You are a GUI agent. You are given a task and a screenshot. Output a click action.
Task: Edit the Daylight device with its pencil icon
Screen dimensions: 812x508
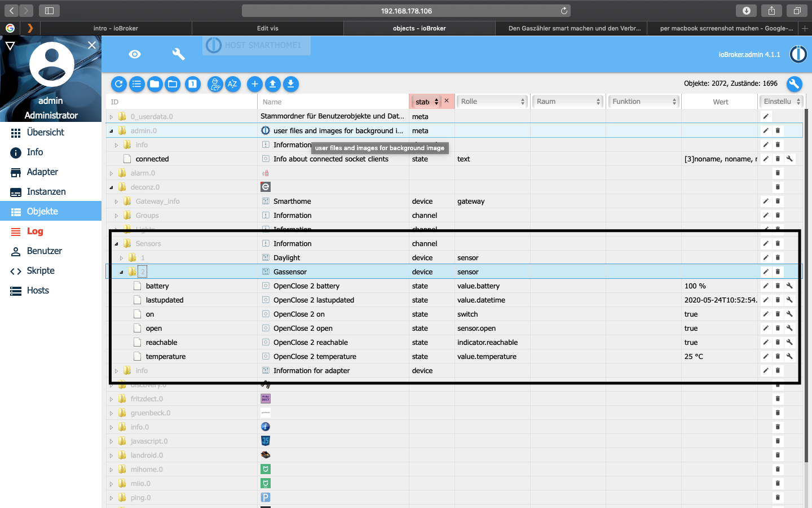766,258
